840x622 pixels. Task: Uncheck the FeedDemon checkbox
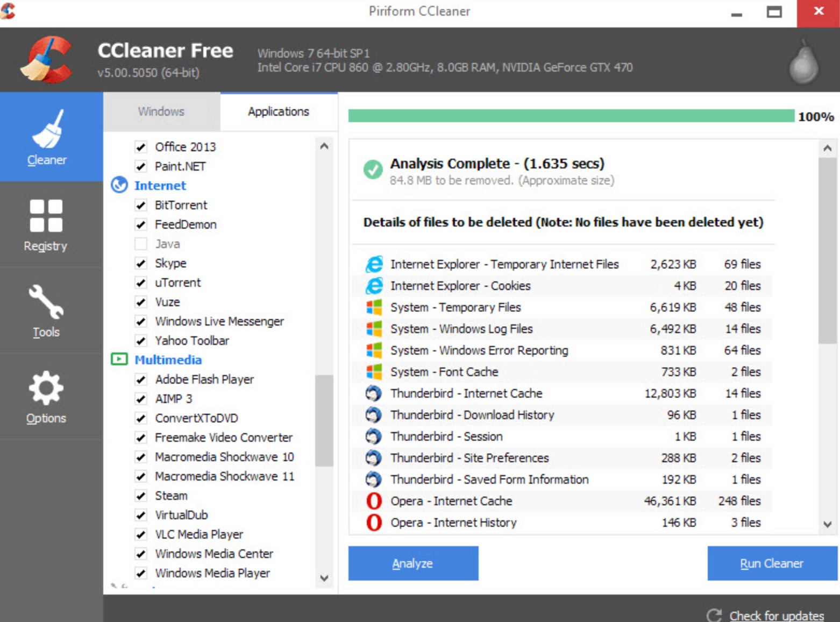pos(141,224)
